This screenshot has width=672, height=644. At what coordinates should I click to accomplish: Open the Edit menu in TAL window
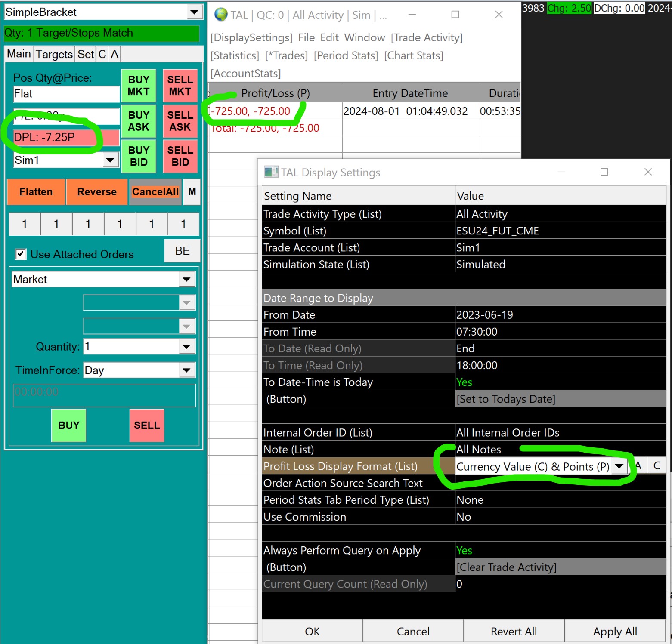329,38
